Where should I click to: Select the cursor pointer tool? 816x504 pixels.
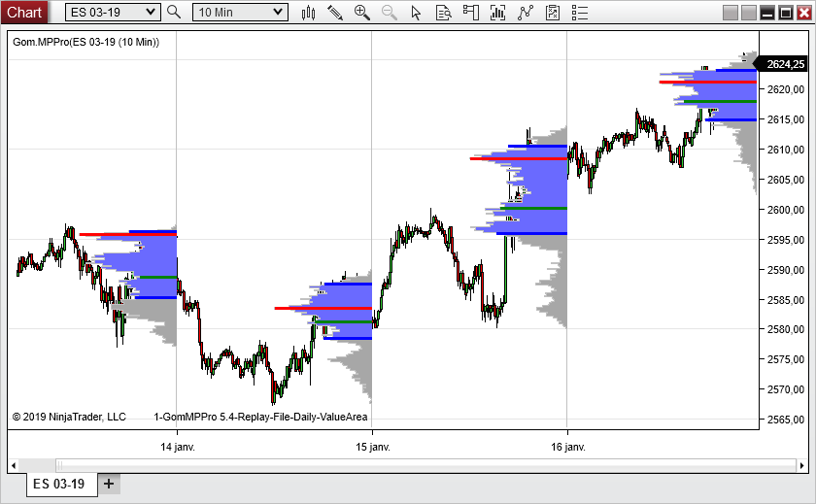pos(416,13)
